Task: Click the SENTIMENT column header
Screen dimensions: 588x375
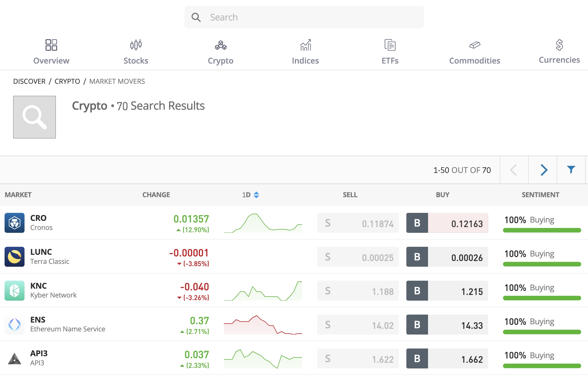Action: [540, 195]
